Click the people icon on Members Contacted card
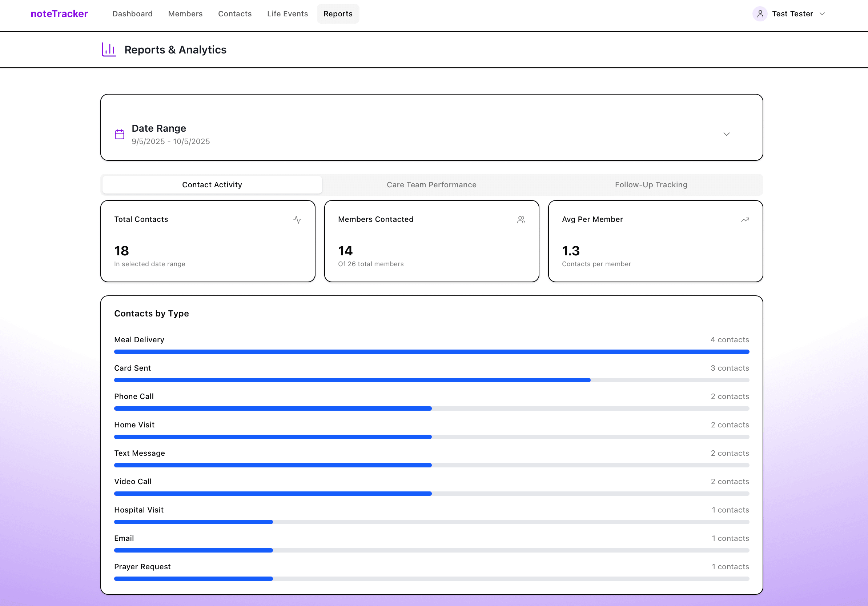This screenshot has width=868, height=606. (521, 219)
